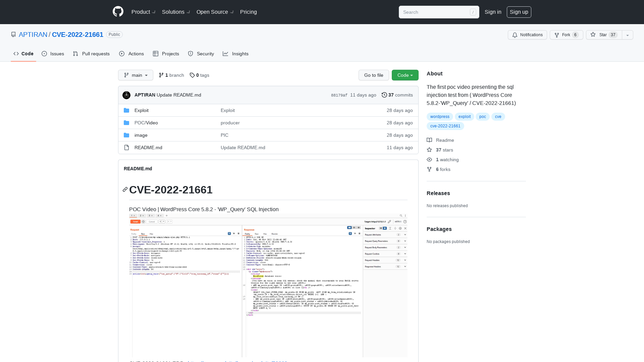Expand the main branch selector
This screenshot has height=362, width=644.
pyautogui.click(x=136, y=75)
